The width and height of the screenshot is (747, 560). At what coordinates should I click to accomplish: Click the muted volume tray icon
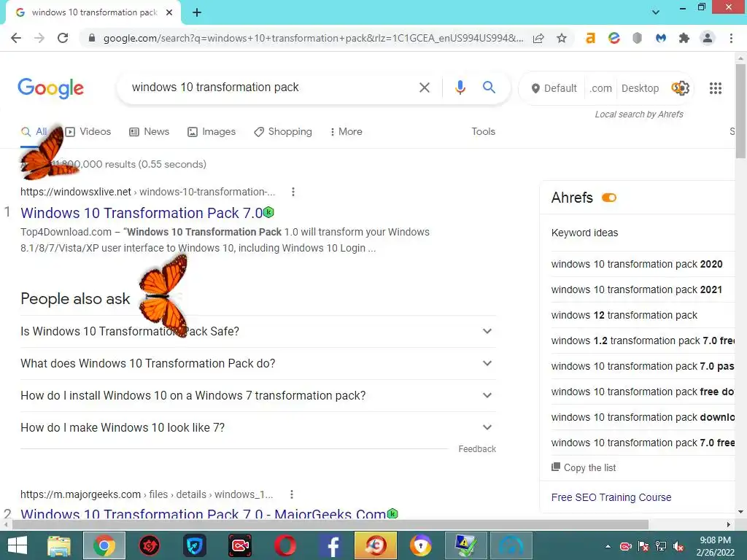(x=678, y=546)
